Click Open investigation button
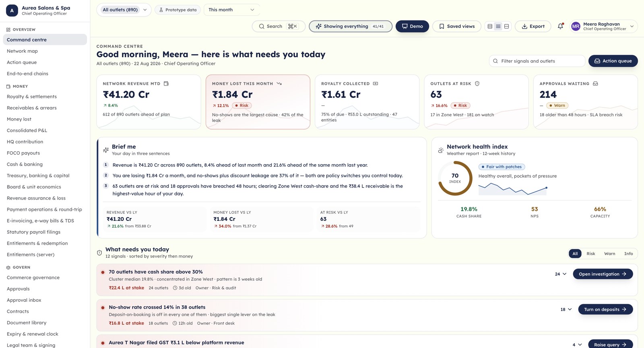 (x=603, y=274)
